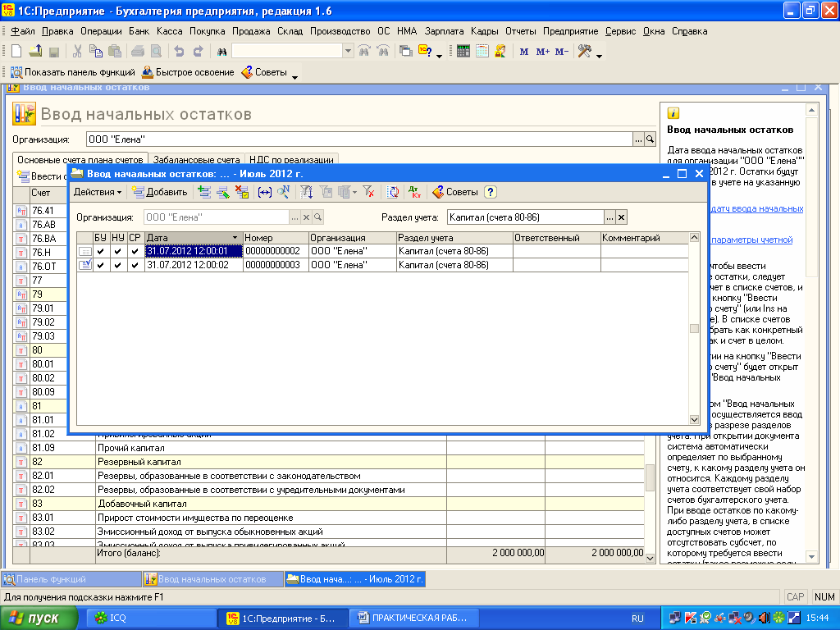Click the Добавить button in journal toolbar
Viewport: 840px width, 630px height.
click(160, 192)
